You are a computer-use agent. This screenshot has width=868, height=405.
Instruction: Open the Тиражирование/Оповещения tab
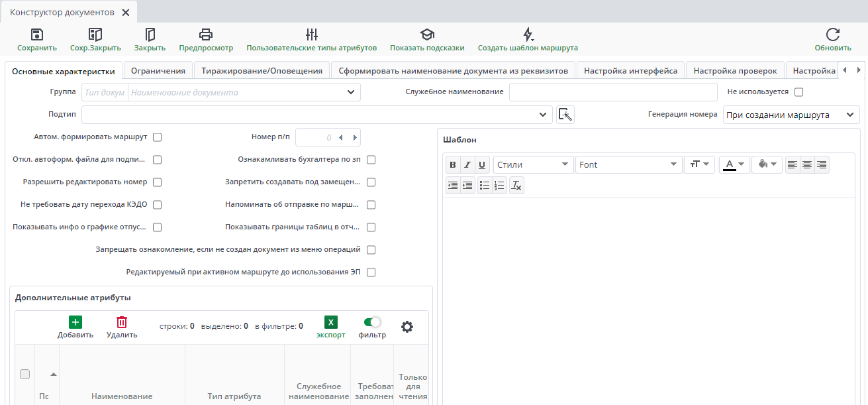[x=262, y=71]
